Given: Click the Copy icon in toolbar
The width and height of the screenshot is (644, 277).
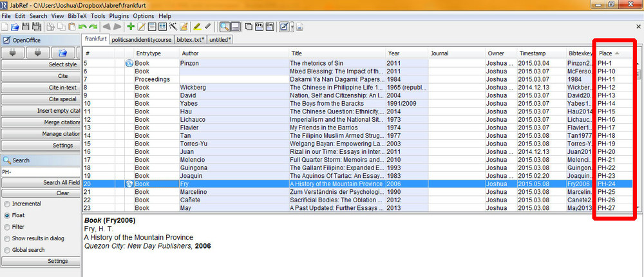Looking at the screenshot, I should [60, 27].
